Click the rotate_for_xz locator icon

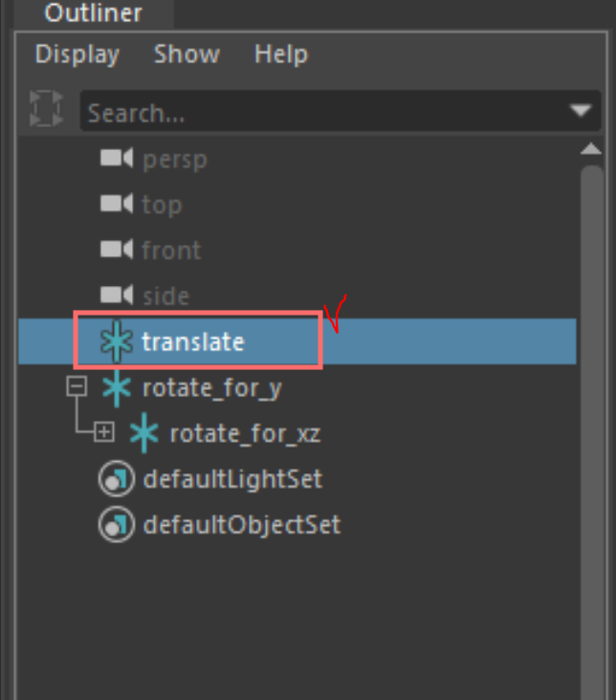click(144, 433)
